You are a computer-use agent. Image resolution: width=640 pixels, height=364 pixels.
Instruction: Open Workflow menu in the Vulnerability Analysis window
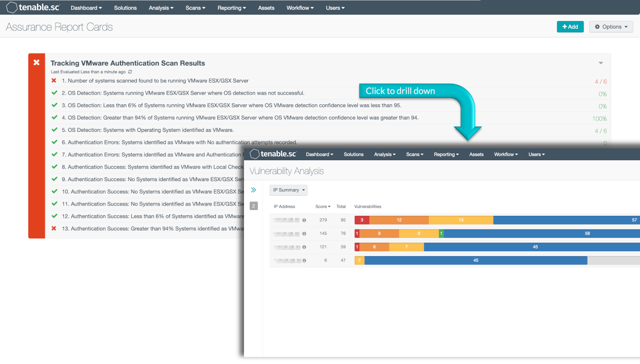pos(506,154)
